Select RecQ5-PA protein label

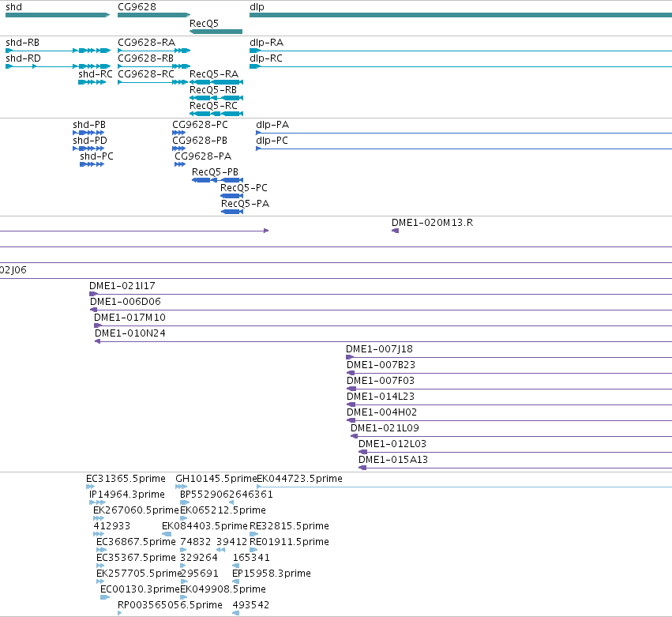245,204
